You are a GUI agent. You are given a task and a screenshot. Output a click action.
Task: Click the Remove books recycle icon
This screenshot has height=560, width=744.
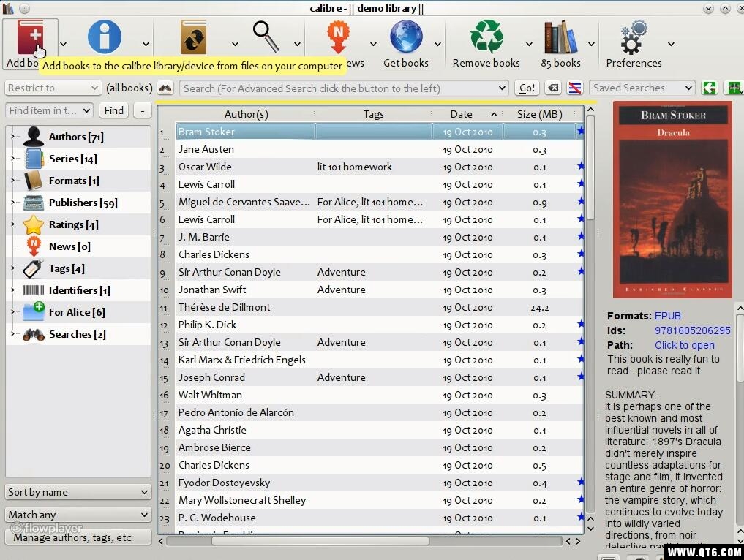(486, 37)
